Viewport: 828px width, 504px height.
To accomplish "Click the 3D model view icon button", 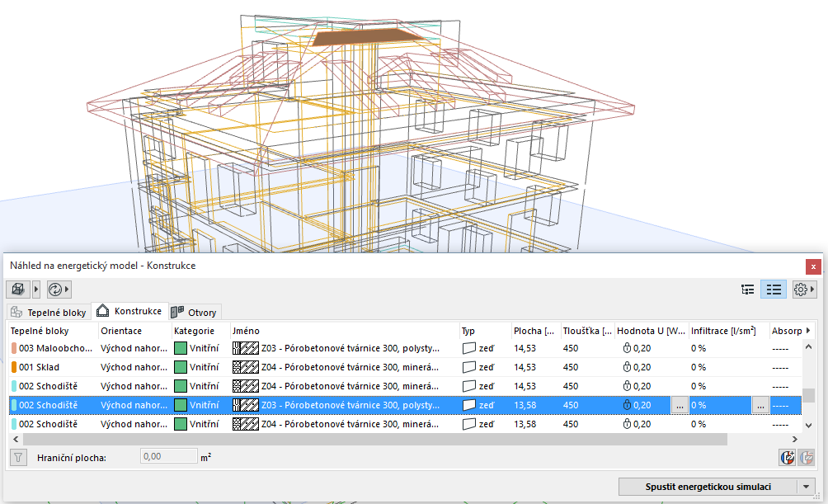I will pos(18,290).
